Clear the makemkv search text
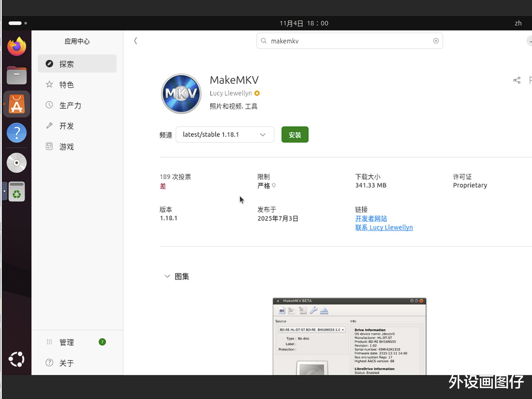The height and width of the screenshot is (399, 532). 436,41
